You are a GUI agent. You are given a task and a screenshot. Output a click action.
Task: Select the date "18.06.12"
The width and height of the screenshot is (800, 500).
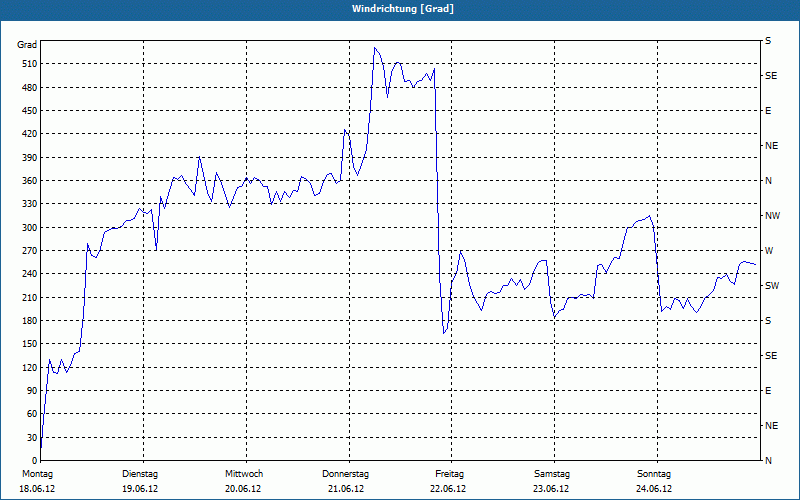[x=37, y=489]
